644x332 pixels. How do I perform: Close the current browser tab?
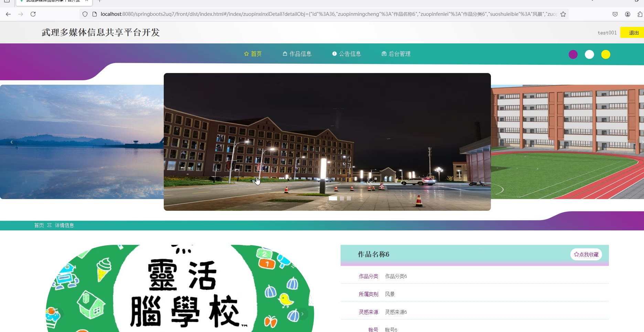pyautogui.click(x=87, y=1)
